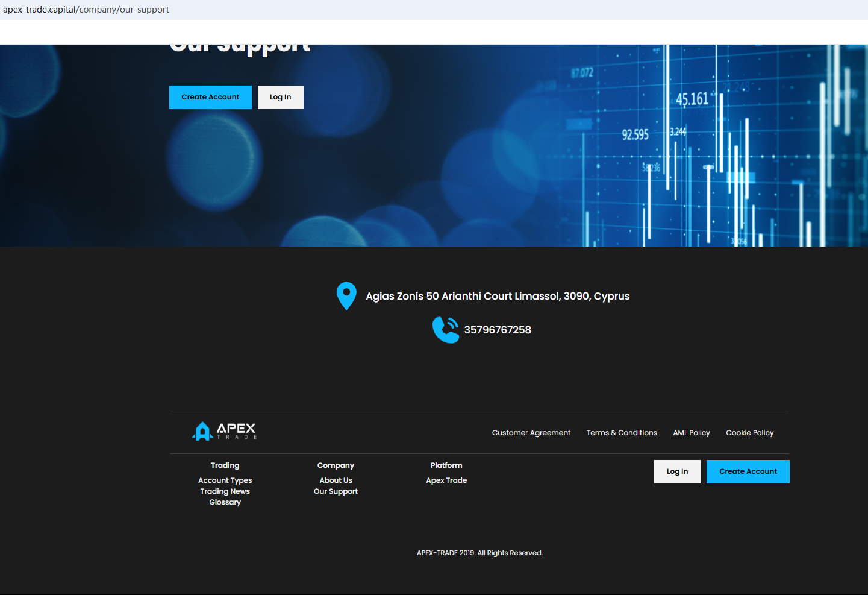Image resolution: width=868 pixels, height=595 pixels.
Task: Open the Glossary link
Action: 225,502
